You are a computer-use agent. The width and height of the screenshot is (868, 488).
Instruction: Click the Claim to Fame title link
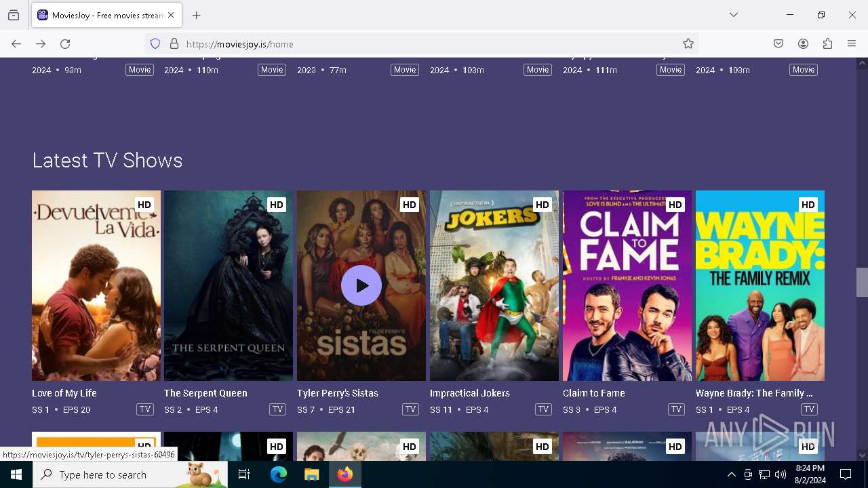pyautogui.click(x=594, y=393)
